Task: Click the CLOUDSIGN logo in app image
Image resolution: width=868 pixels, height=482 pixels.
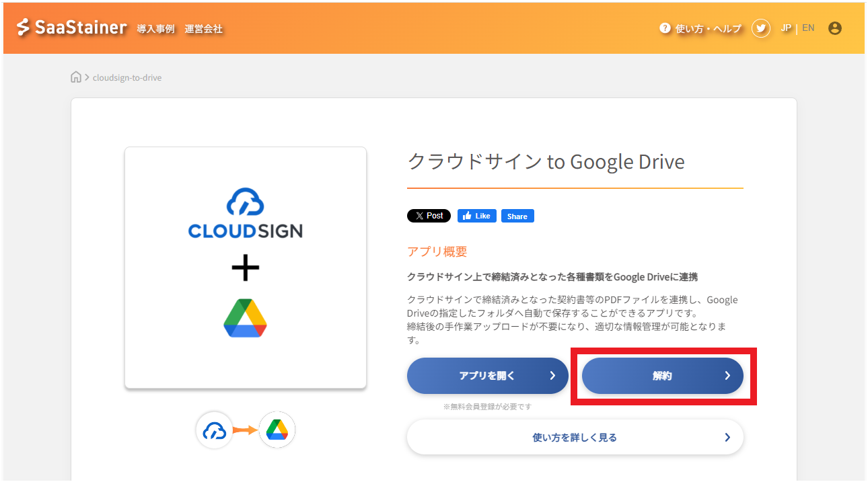Action: [246, 213]
